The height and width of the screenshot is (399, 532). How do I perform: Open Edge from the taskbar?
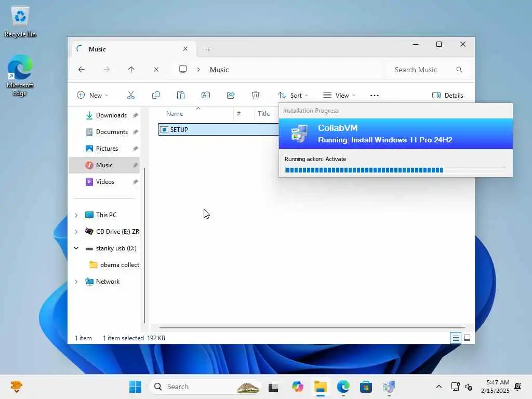click(x=343, y=387)
